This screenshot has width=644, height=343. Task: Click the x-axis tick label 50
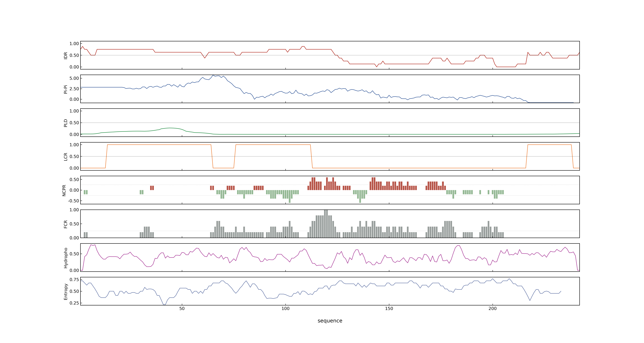point(182,309)
